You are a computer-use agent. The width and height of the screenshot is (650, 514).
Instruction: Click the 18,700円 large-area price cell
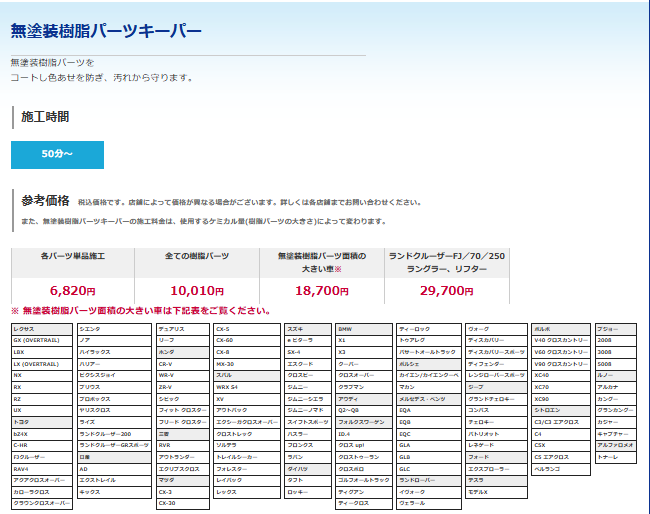point(322,291)
